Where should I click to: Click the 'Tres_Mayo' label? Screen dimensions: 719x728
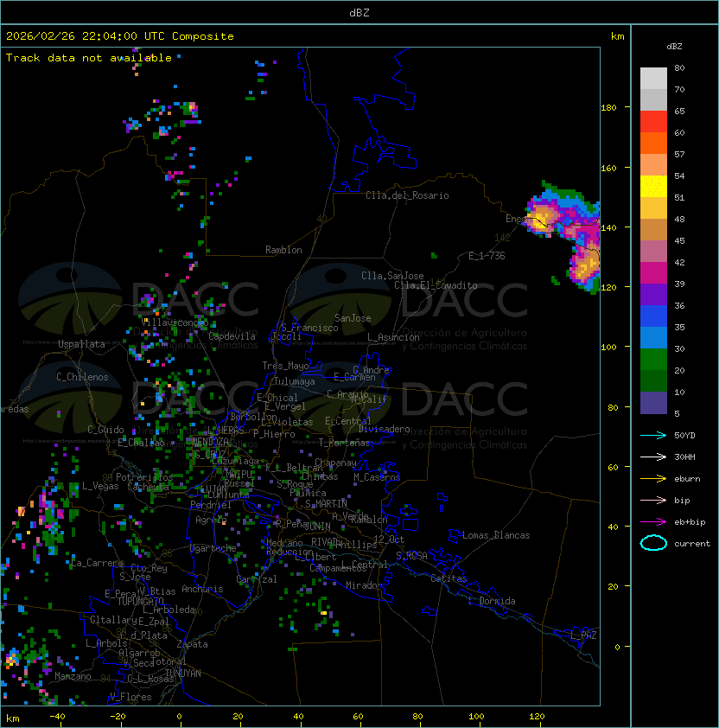pyautogui.click(x=285, y=366)
